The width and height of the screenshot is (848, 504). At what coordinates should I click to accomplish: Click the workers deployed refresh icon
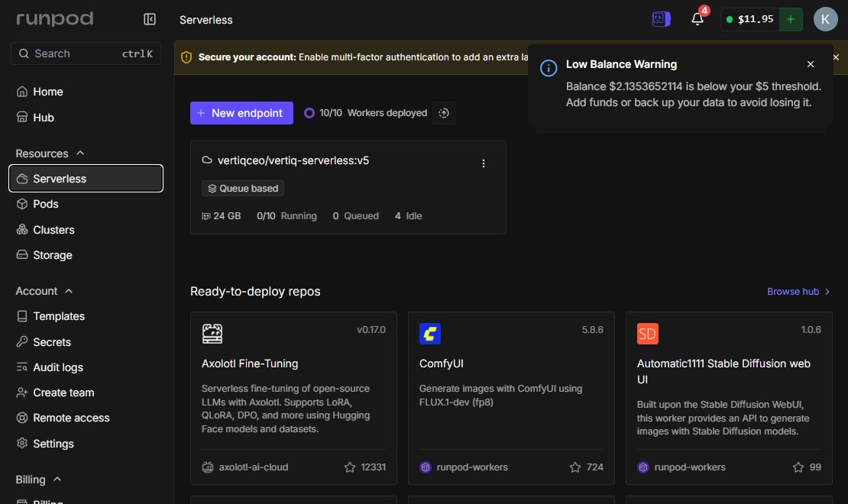pos(444,113)
